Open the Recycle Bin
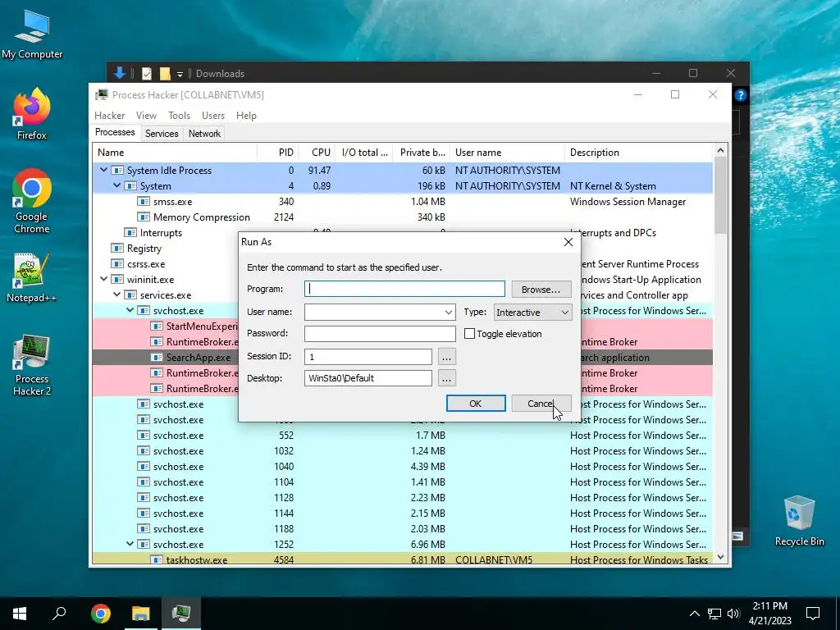The height and width of the screenshot is (630, 840). point(799,521)
